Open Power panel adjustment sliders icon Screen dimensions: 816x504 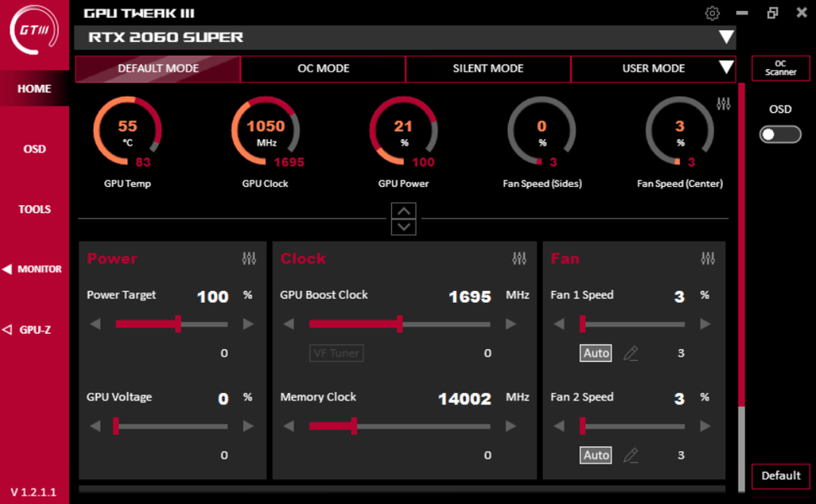249,258
